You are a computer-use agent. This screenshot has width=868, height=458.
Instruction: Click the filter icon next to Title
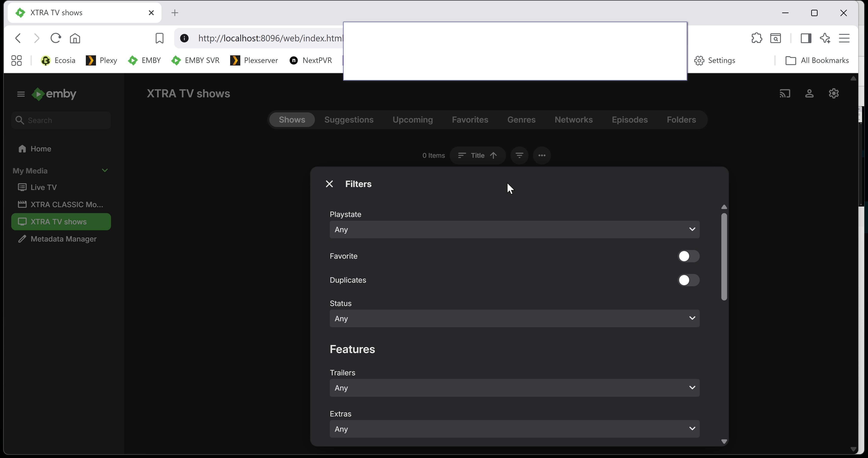coord(519,155)
